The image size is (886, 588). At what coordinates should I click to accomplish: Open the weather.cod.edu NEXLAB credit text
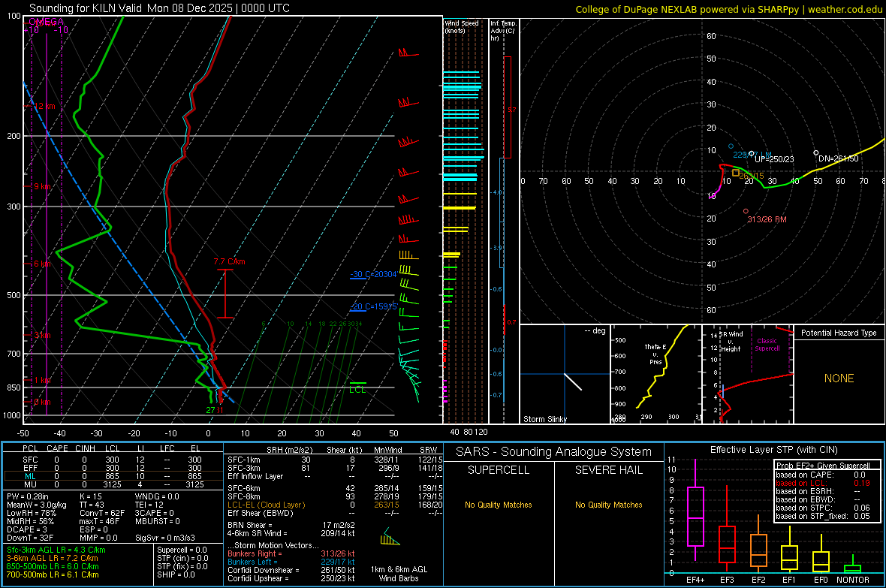coord(728,9)
